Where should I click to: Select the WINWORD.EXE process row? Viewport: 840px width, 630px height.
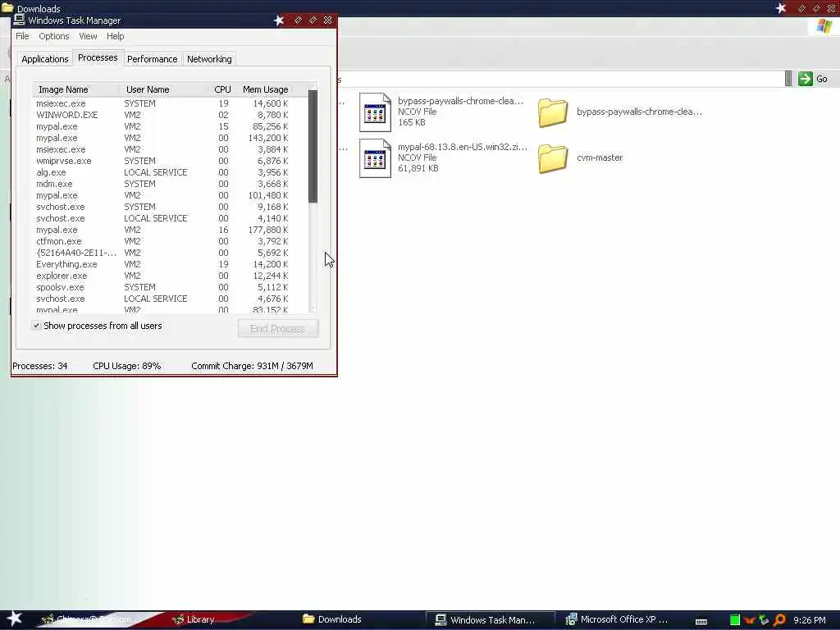(x=162, y=115)
